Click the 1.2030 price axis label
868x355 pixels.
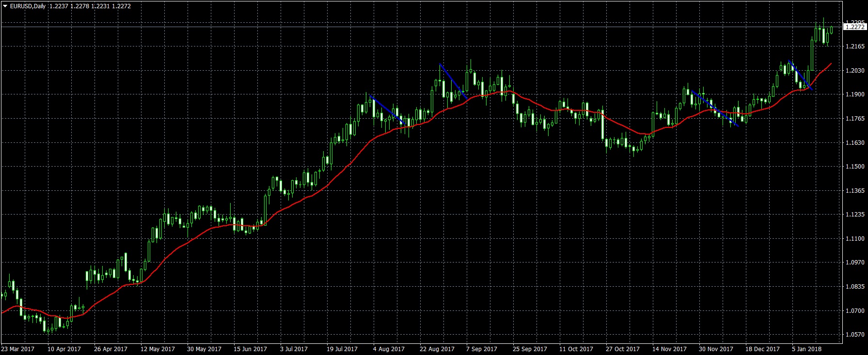(x=855, y=71)
